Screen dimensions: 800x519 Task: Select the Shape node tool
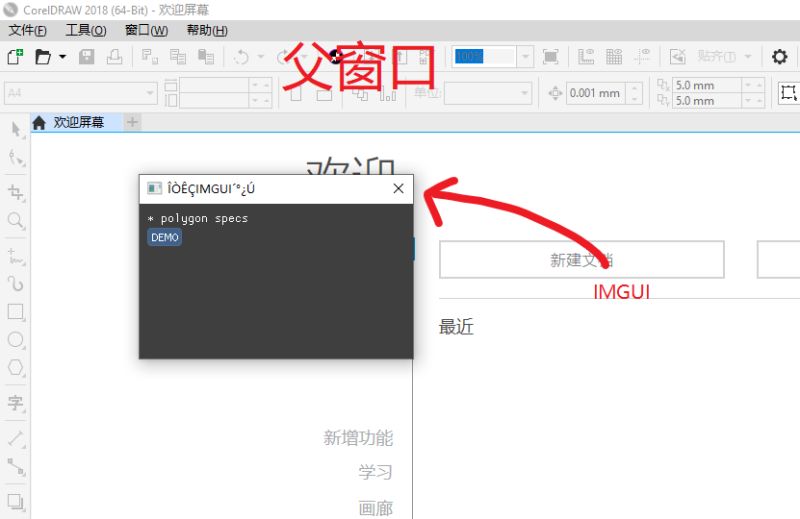(16, 159)
